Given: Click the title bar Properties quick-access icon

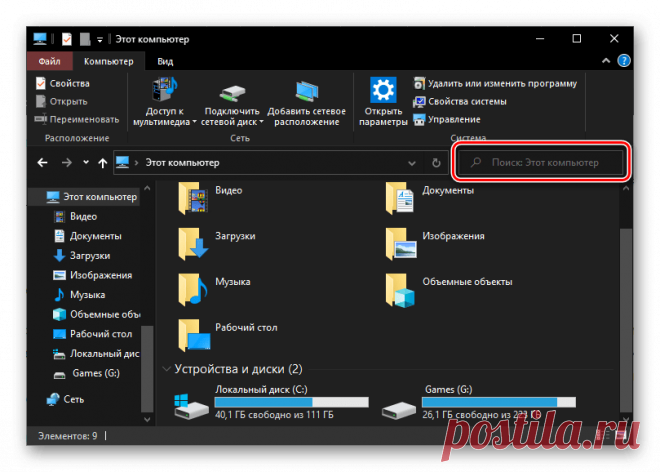Looking at the screenshot, I should pyautogui.click(x=67, y=40).
